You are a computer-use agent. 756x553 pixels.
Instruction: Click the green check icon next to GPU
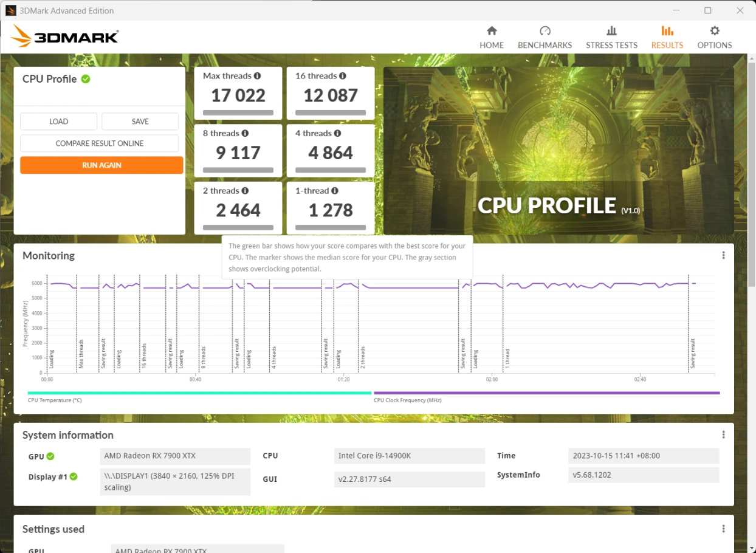(x=50, y=456)
